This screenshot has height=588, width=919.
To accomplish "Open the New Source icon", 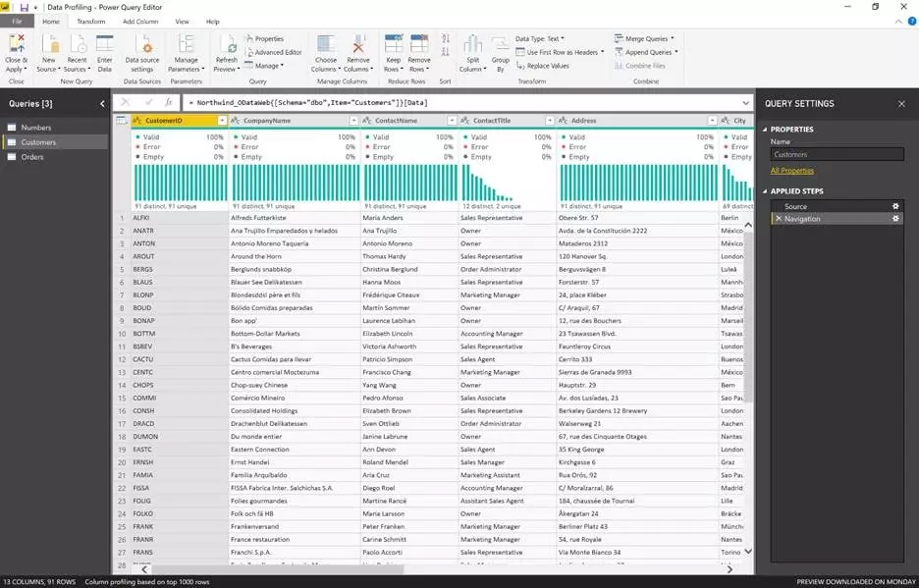I will 49,44.
